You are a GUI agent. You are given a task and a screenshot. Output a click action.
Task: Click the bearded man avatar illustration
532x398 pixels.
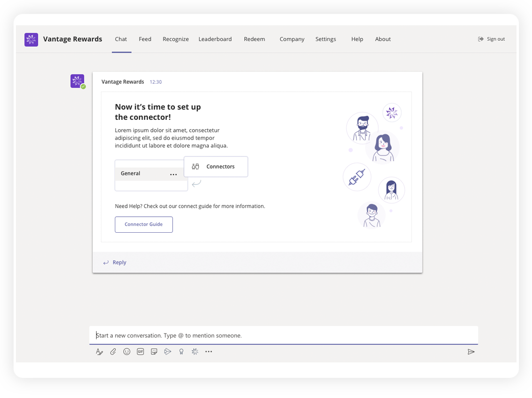362,128
